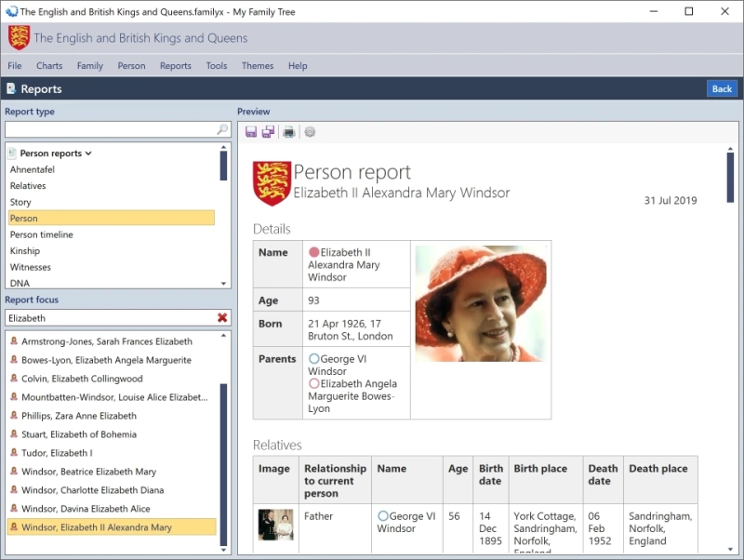744x560 pixels.
Task: Open the Tools menu
Action: [x=217, y=65]
